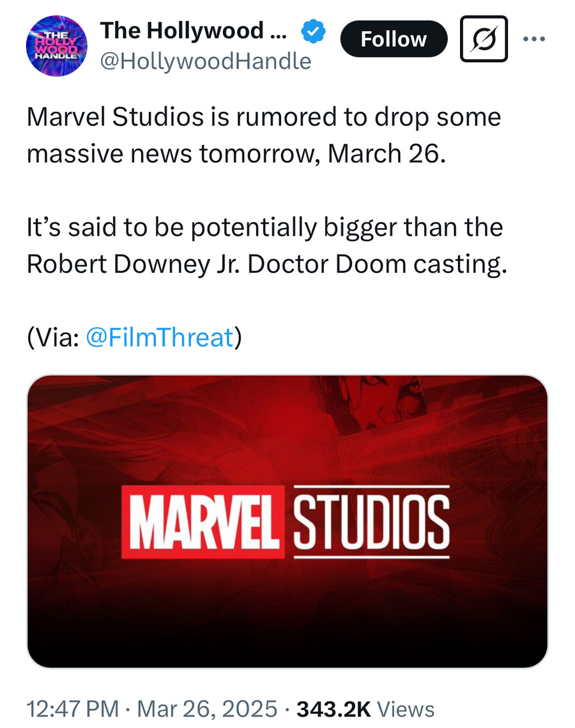Screen dimensions: 575x728
Task: Open the @HollywoodHandle username link
Action: point(206,61)
